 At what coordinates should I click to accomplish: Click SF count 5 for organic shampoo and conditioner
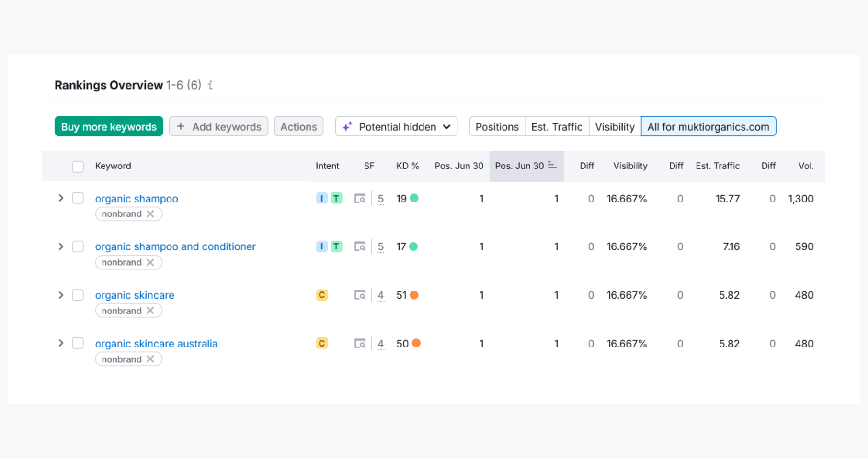click(x=381, y=247)
